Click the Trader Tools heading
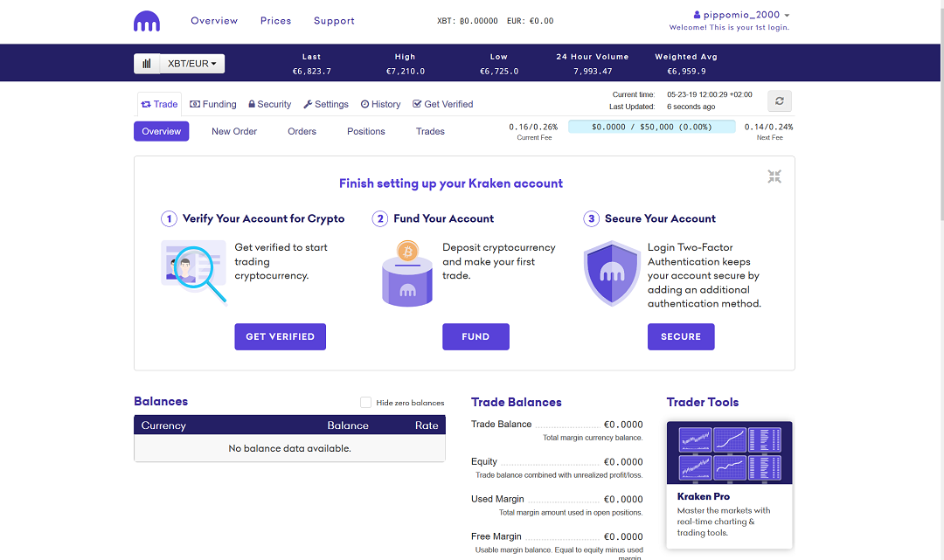The width and height of the screenshot is (944, 560). pos(703,403)
